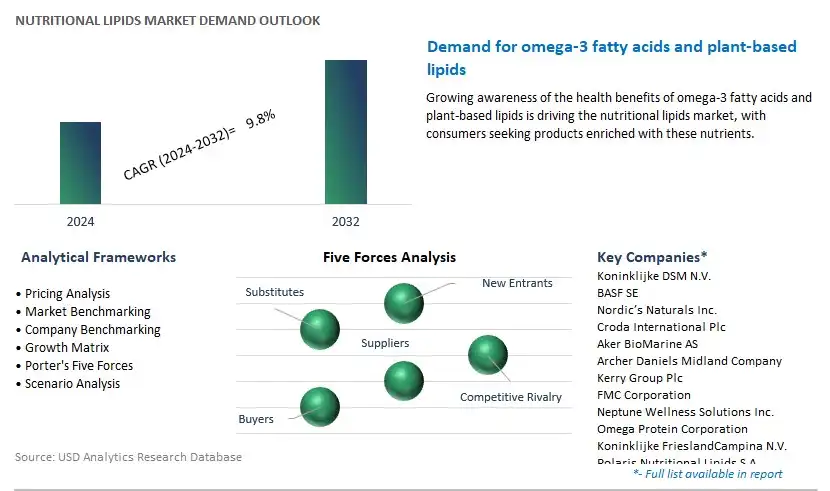Screen dimensions: 830x491
Task: Click the green sphere linked to Substitutes
Action: click(320, 329)
